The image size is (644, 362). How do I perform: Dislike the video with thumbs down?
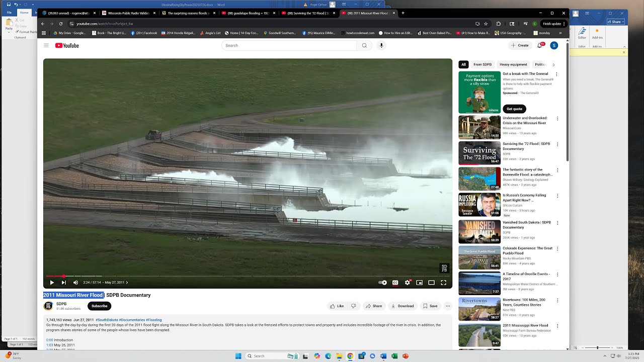point(353,306)
